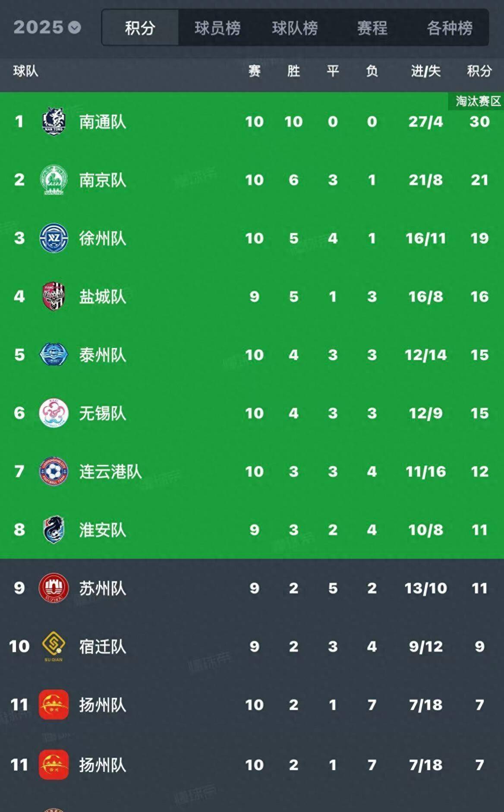This screenshot has width=504, height=812.
Task: Switch to the 球员榜 tab
Action: [x=217, y=28]
